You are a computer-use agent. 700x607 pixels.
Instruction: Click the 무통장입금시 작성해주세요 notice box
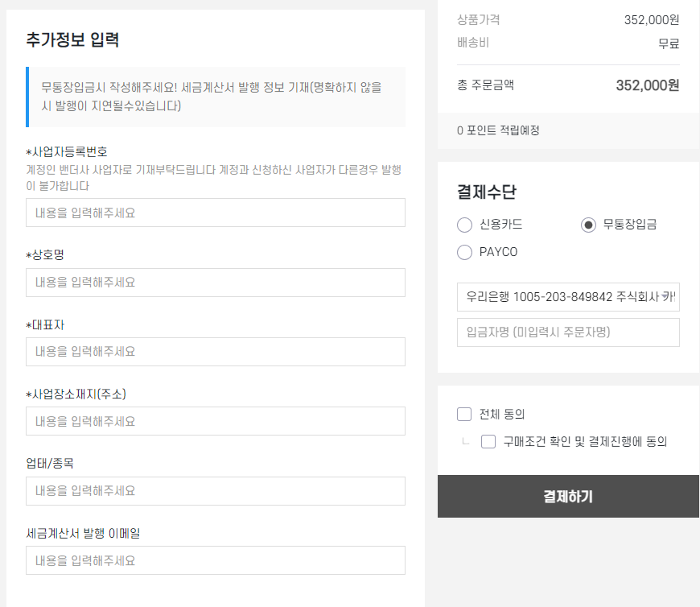coord(215,97)
